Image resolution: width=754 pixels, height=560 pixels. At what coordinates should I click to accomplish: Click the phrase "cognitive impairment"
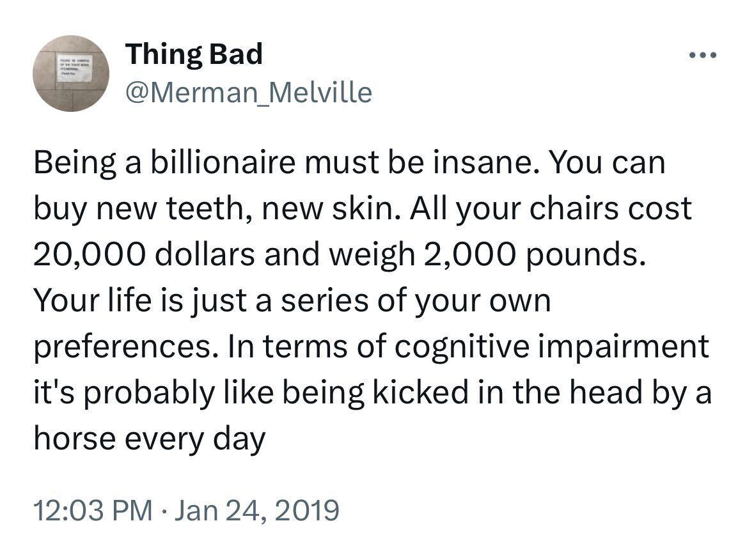pos(551,347)
